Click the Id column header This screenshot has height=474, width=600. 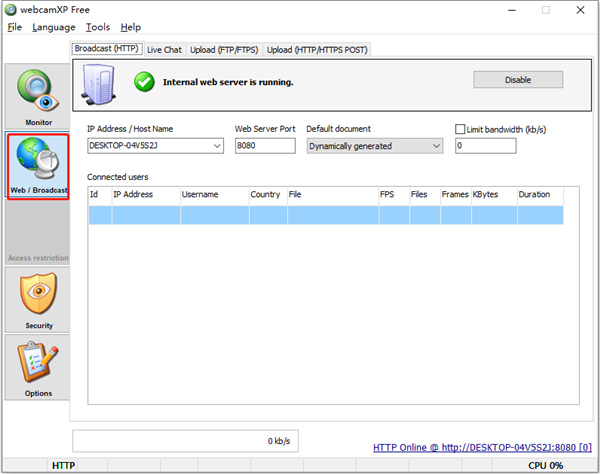[100, 194]
